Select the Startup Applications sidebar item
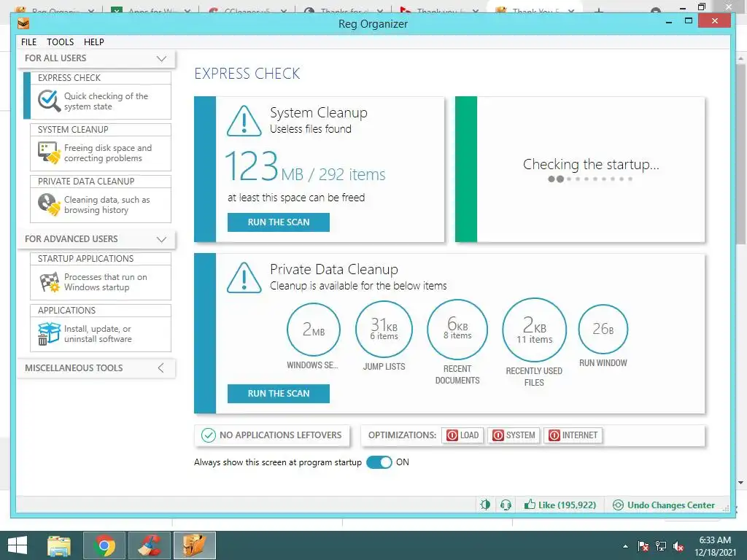The image size is (747, 560). click(101, 276)
